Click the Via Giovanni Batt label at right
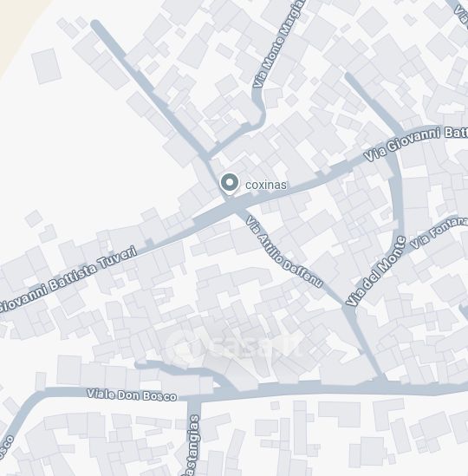 [416, 144]
